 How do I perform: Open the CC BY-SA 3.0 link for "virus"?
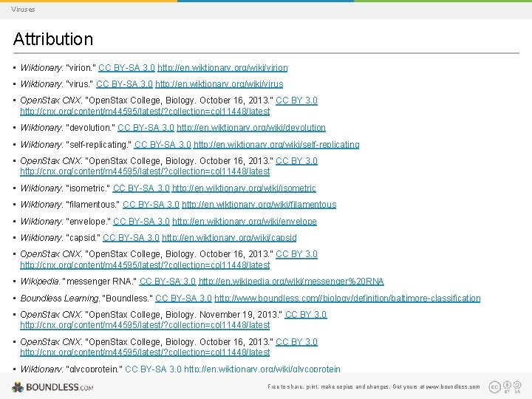[x=125, y=83]
